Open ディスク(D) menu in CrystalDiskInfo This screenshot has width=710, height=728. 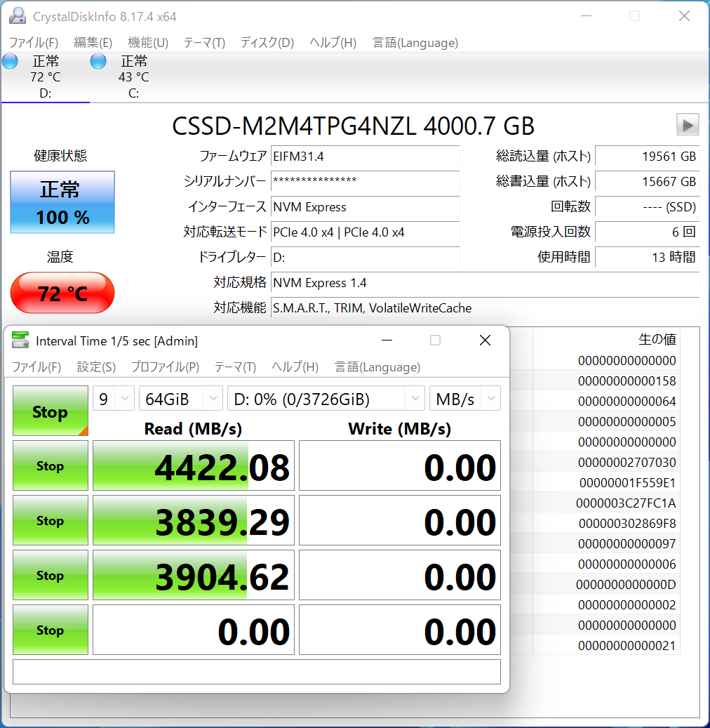coord(267,43)
